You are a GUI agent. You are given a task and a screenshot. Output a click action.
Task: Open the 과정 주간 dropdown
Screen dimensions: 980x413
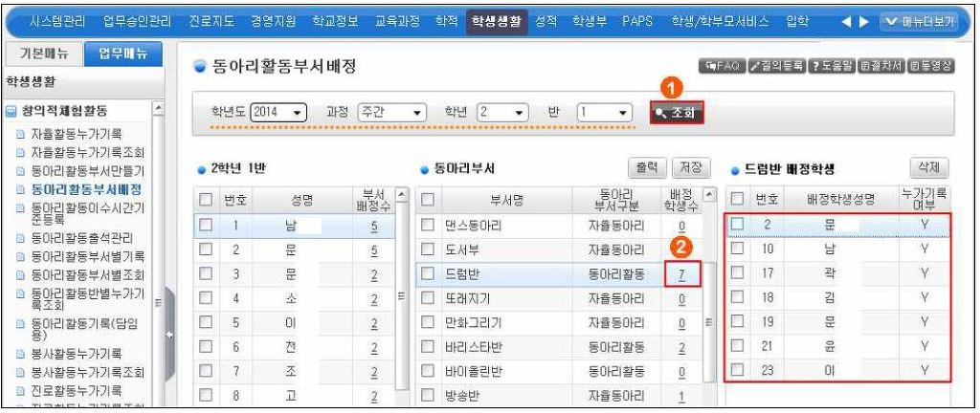391,112
